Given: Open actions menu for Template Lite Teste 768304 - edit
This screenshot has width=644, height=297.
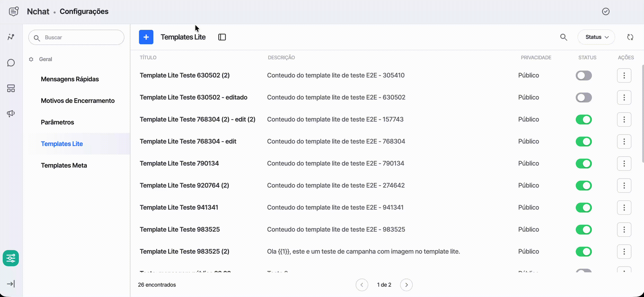Looking at the screenshot, I should pyautogui.click(x=624, y=141).
